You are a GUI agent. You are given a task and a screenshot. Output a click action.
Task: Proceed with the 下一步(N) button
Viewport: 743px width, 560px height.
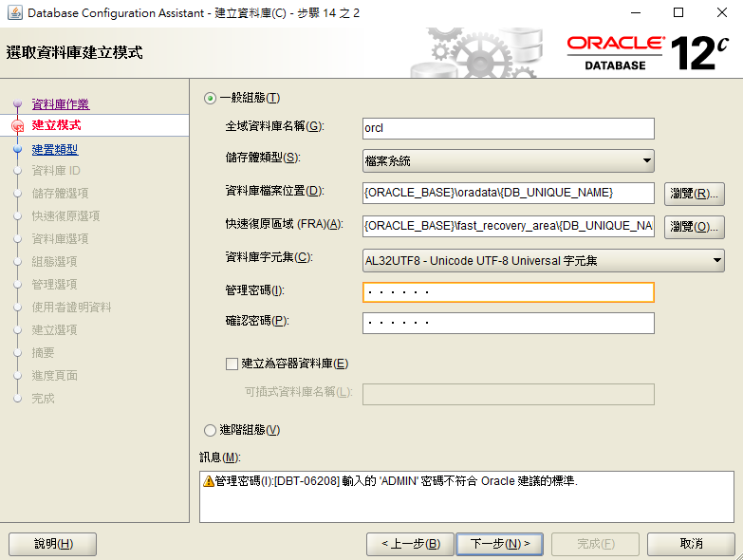[x=499, y=544]
